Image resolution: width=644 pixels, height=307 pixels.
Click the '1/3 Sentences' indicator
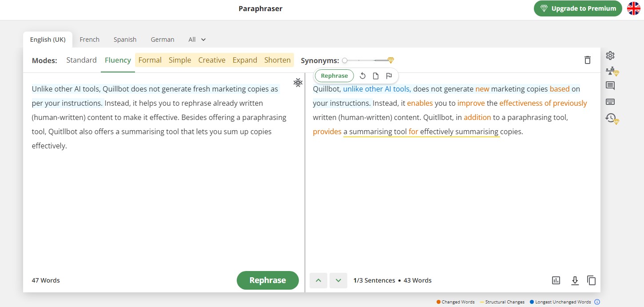click(x=374, y=280)
